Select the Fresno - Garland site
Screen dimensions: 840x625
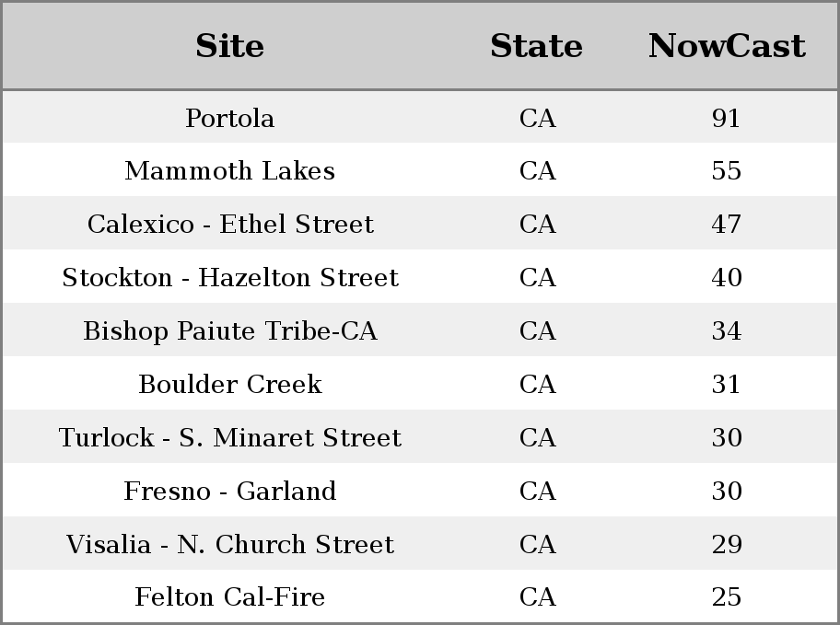pos(230,492)
